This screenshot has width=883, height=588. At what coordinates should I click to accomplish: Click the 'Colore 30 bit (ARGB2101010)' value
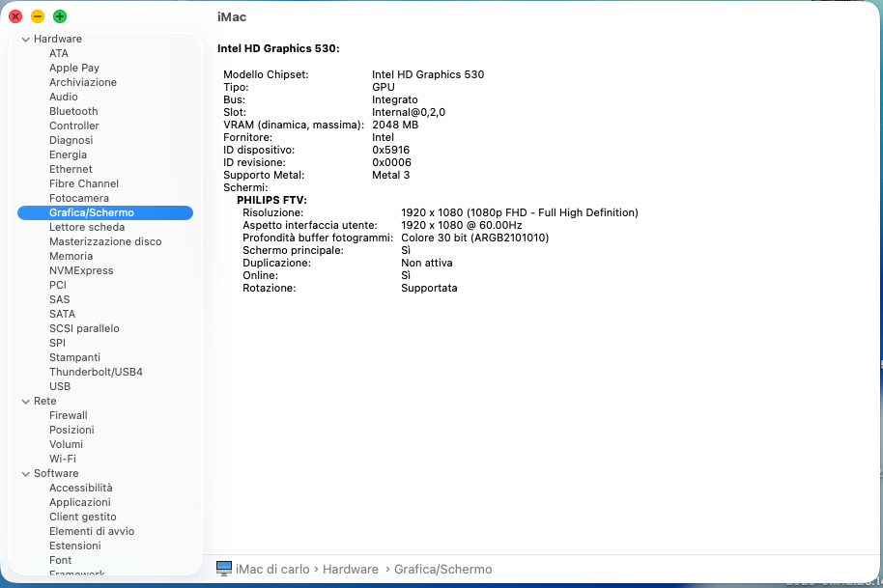[x=474, y=238]
